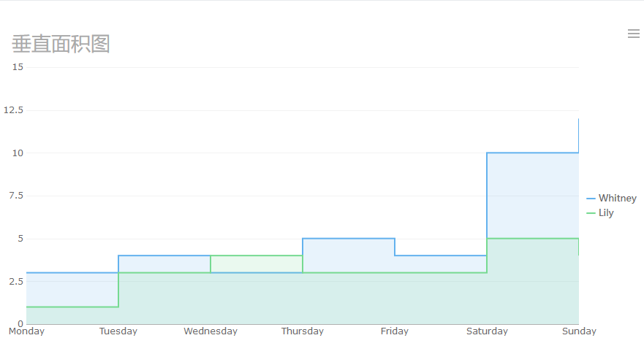The width and height of the screenshot is (644, 346).
Task: Click the 2.5 y-axis tick label
Action: point(16,281)
